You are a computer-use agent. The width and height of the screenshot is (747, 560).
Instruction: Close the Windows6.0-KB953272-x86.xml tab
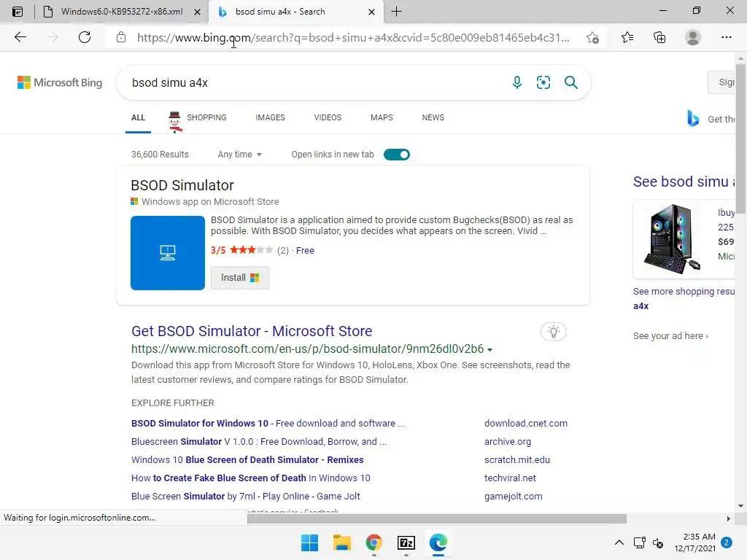pyautogui.click(x=197, y=12)
